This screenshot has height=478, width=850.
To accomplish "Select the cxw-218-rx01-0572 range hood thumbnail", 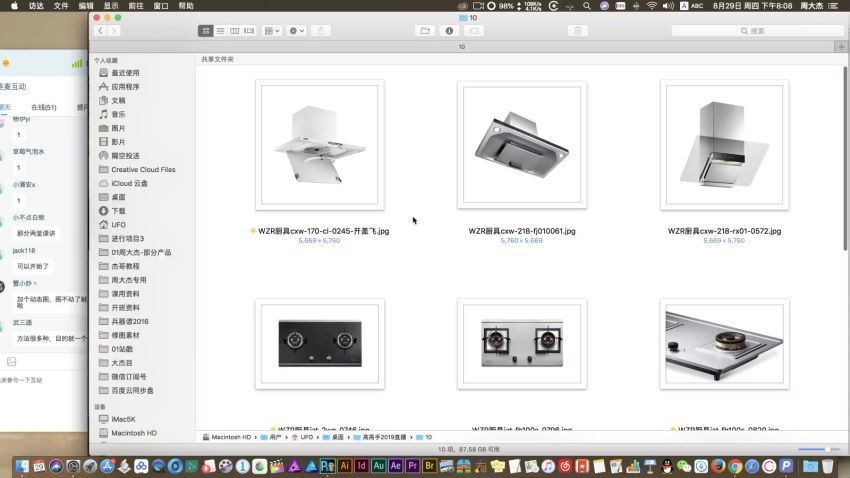I will tap(724, 145).
